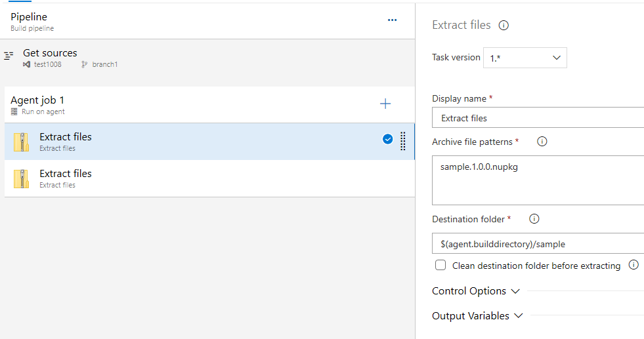Click info icon next to Extract files title
This screenshot has width=644, height=339.
[504, 26]
